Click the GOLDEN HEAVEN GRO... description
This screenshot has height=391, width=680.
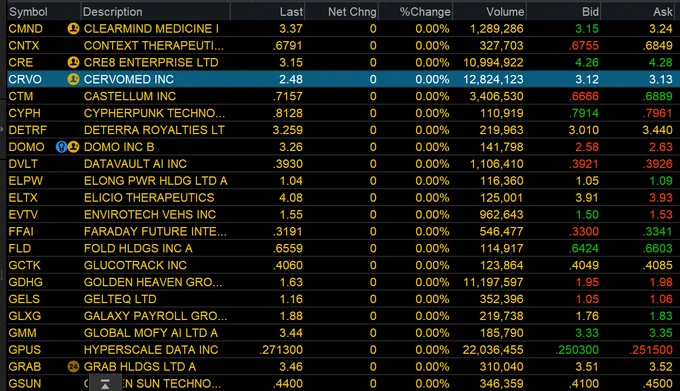coord(153,282)
